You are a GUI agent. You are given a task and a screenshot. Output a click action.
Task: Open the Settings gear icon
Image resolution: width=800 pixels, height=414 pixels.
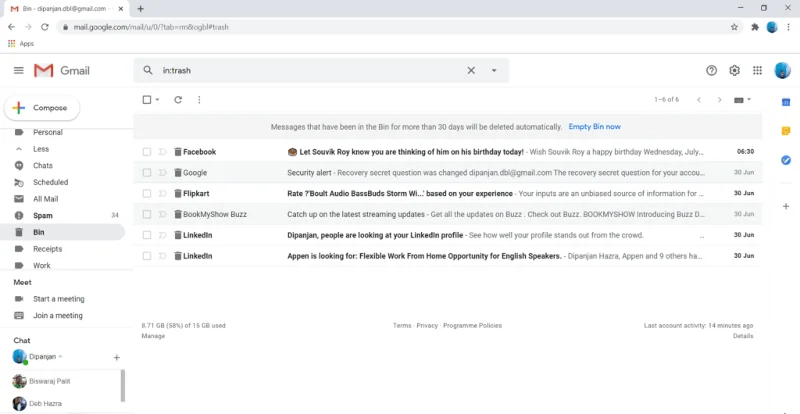tap(734, 70)
